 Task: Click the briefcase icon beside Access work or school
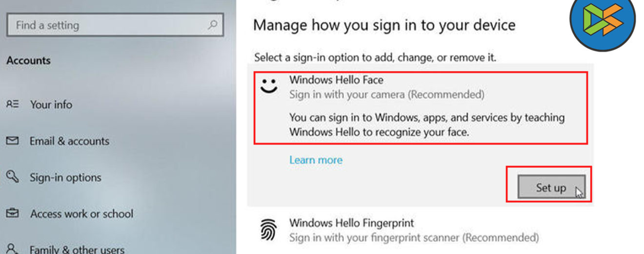point(12,213)
